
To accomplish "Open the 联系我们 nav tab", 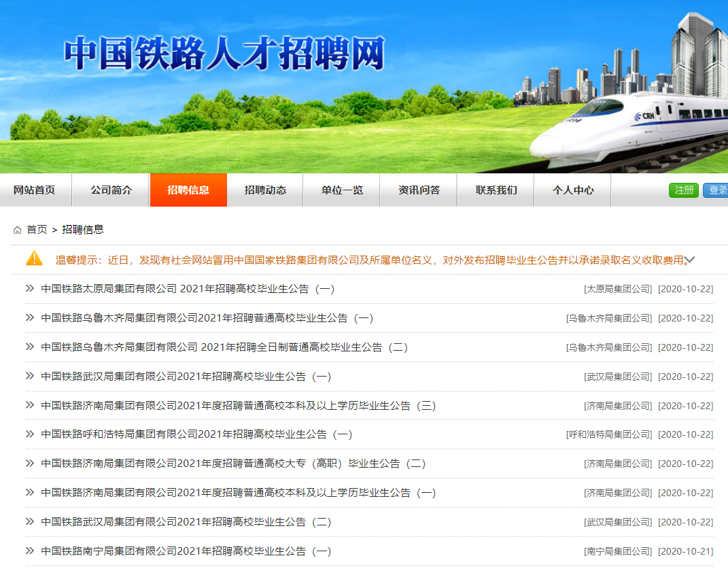I will (496, 190).
